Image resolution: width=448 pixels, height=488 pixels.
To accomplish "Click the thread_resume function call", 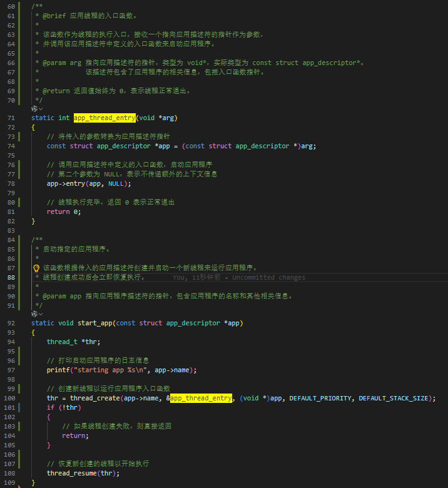I will coord(72,473).
